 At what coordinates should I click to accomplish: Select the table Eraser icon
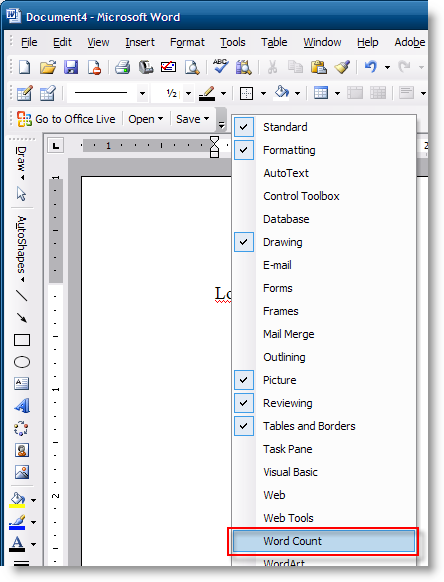(48, 93)
